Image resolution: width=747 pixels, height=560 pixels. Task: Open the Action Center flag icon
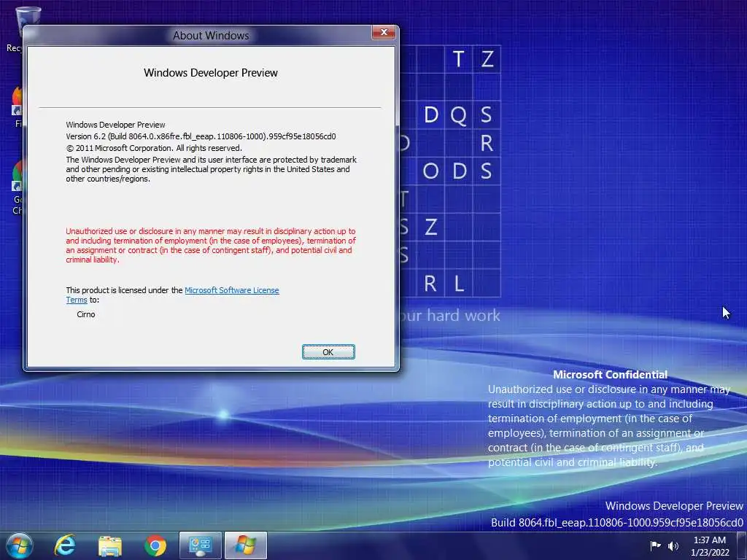[655, 545]
